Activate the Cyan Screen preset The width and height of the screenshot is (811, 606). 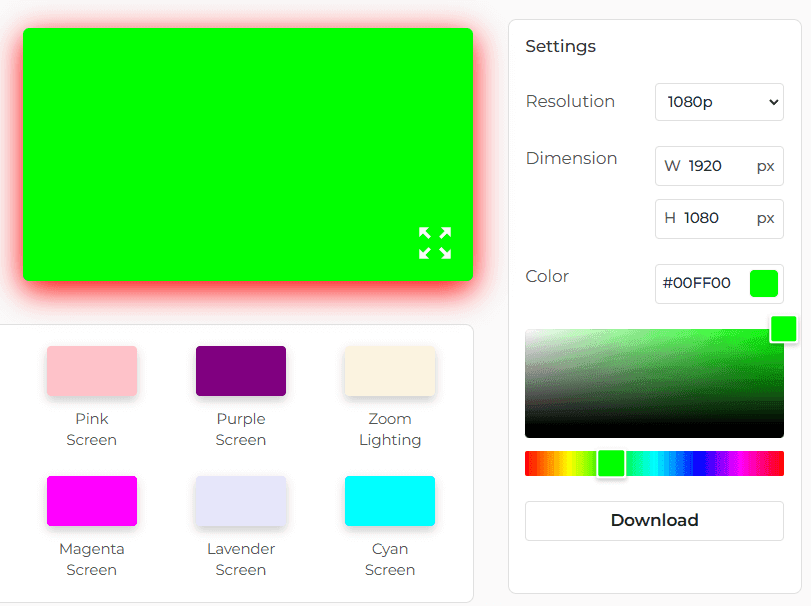[390, 501]
